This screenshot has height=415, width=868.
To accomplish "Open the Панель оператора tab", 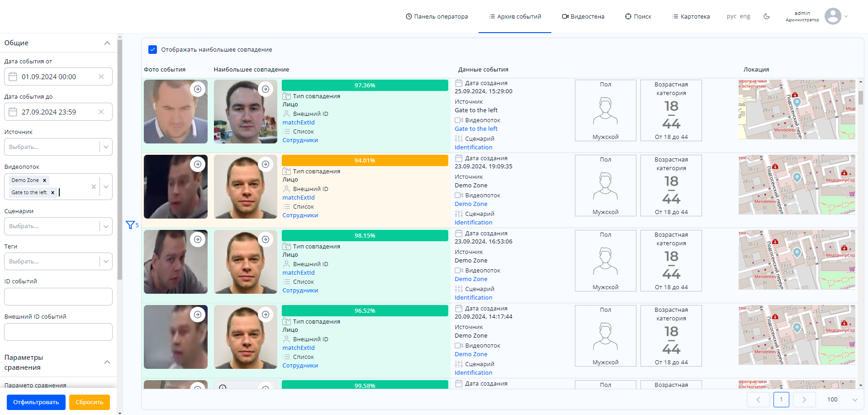I will [436, 16].
